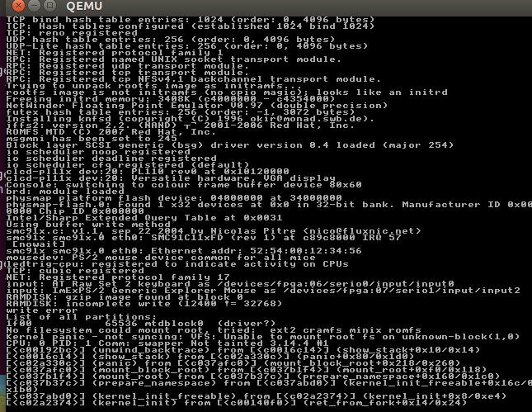The height and width of the screenshot is (412, 532).
Task: Click line 'Using buffer write method'
Action: click(88, 225)
